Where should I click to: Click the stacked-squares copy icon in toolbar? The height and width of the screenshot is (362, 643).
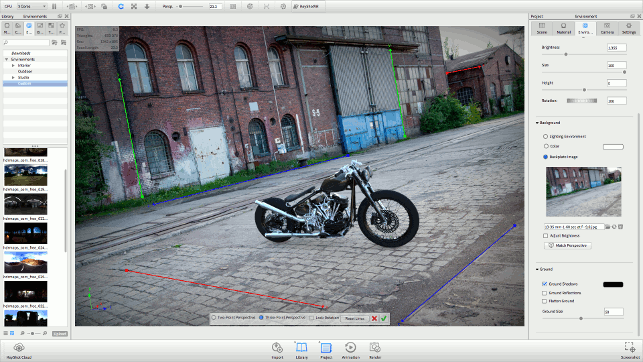pos(104,7)
